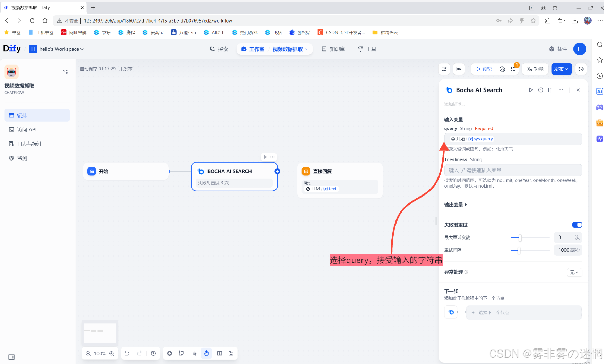Switch to hand pan mode
Screen dimensions: 604x364
(206, 353)
